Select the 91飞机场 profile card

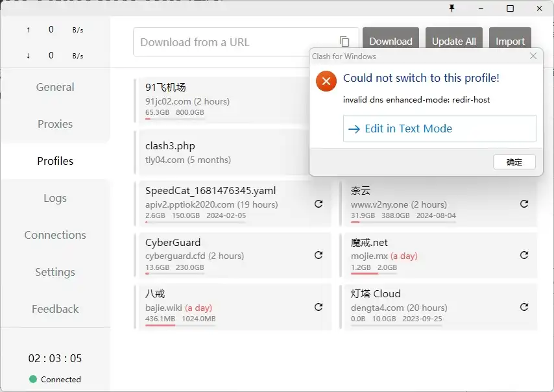[223, 100]
